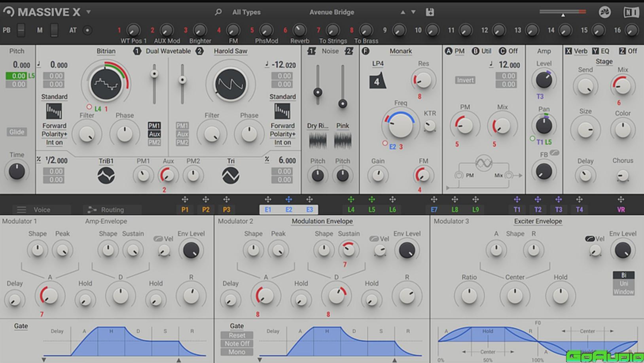The height and width of the screenshot is (363, 644).
Task: Click the Pink noise waveform thumbnail
Action: tap(343, 140)
